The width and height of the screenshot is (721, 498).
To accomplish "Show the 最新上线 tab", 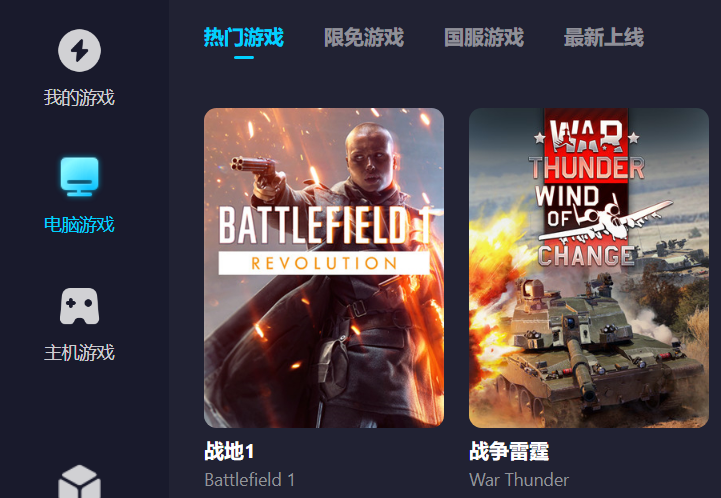I will coord(604,37).
